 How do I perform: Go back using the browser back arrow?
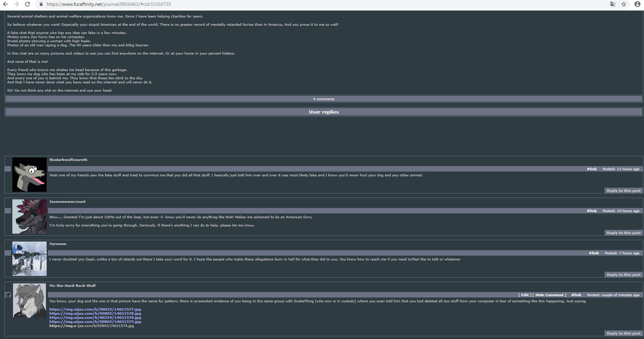click(5, 4)
